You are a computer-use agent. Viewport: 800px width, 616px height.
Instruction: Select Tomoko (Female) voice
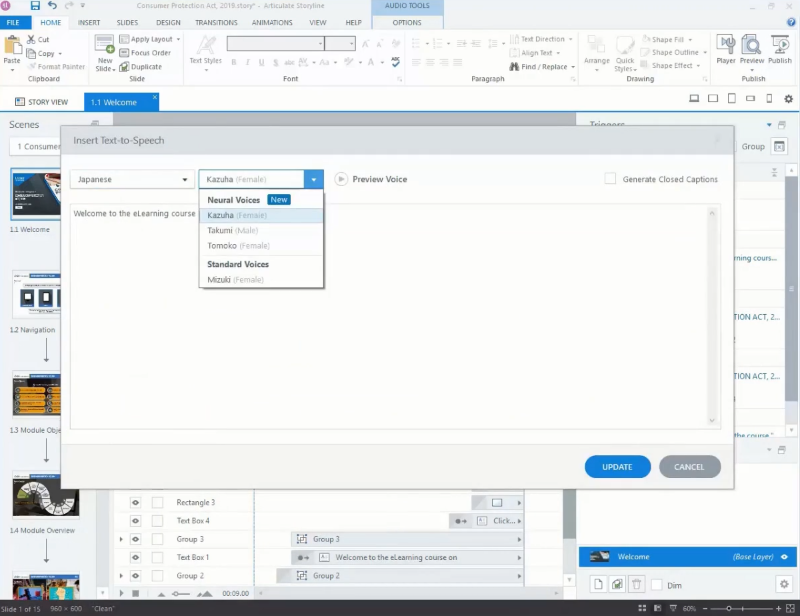pyautogui.click(x=261, y=246)
